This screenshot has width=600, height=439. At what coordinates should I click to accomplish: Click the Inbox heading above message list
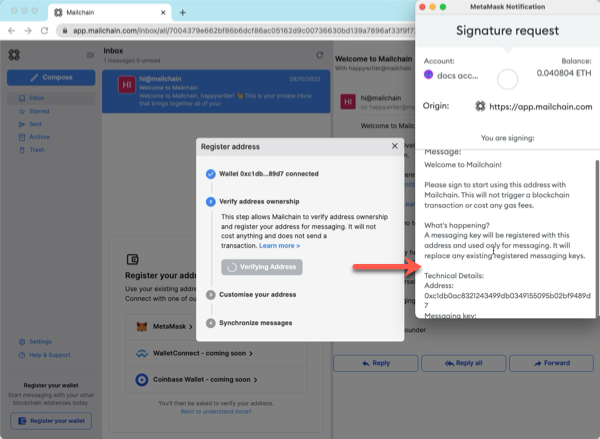pyautogui.click(x=113, y=51)
